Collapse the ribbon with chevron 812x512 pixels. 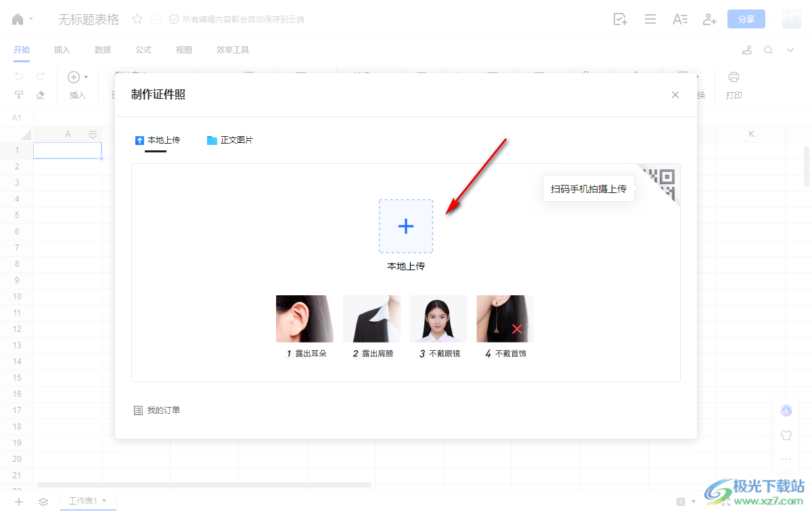(790, 50)
